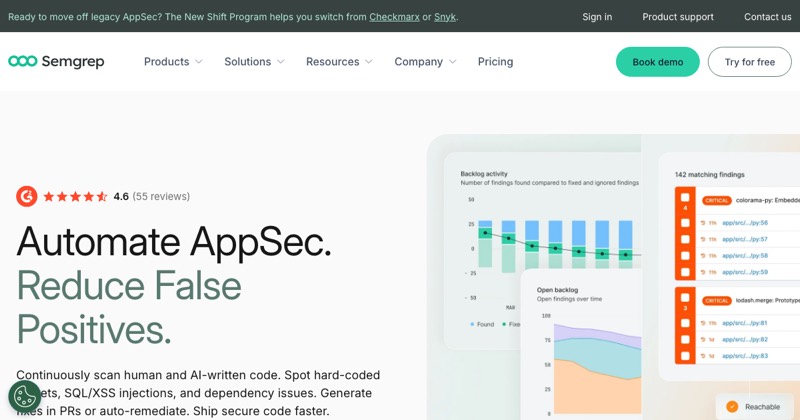Viewport: 800px width, 420px height.
Task: Click the green Fixed legend dot
Action: 504,324
